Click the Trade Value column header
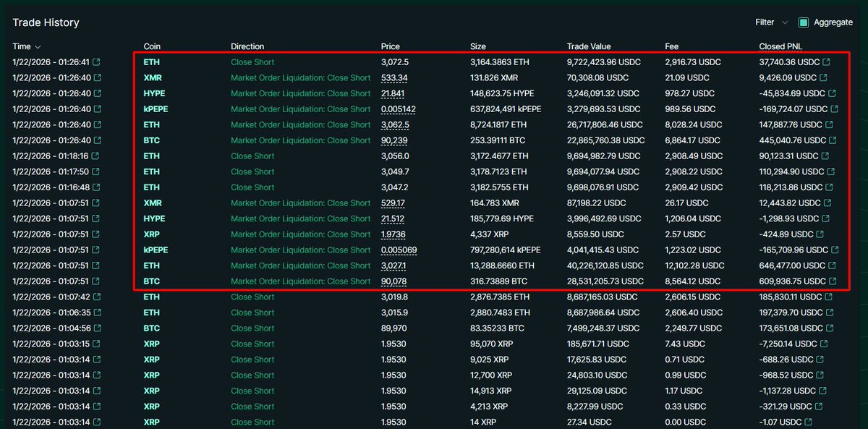The width and height of the screenshot is (868, 429). [x=589, y=46]
